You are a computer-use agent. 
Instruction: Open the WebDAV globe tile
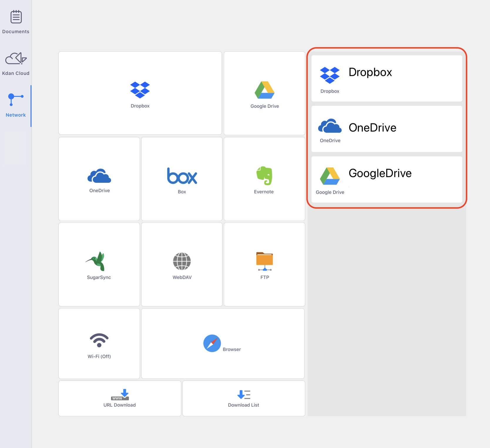(x=182, y=264)
